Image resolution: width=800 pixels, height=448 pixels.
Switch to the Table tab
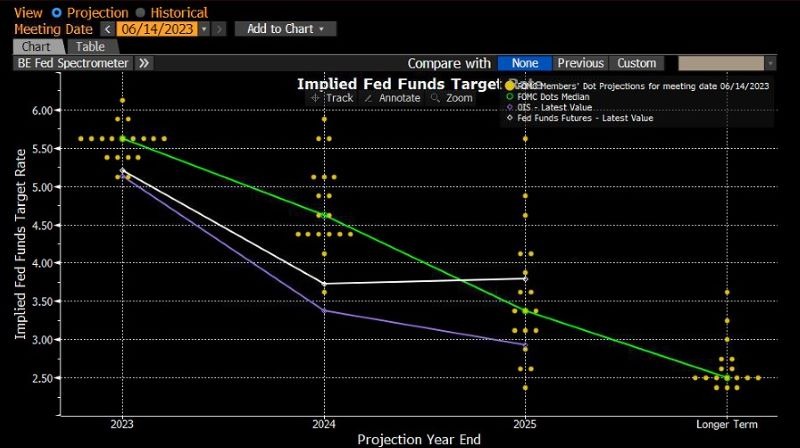click(91, 47)
